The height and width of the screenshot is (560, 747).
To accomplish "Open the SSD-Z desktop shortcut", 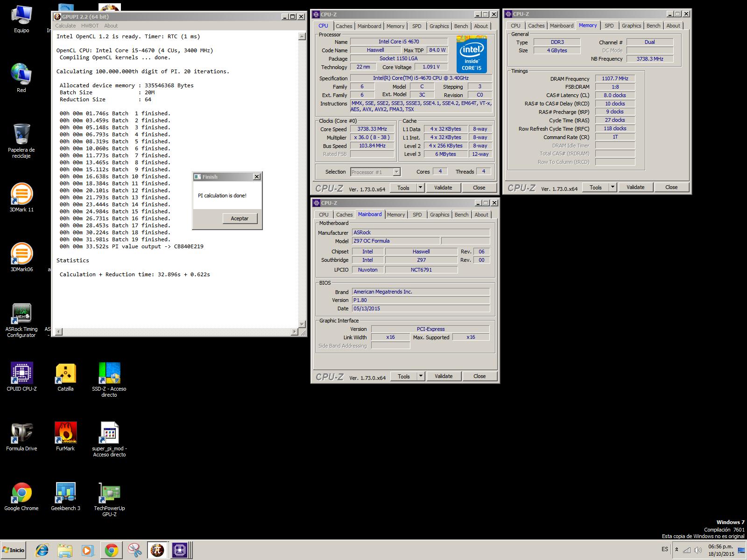I will 109,379.
